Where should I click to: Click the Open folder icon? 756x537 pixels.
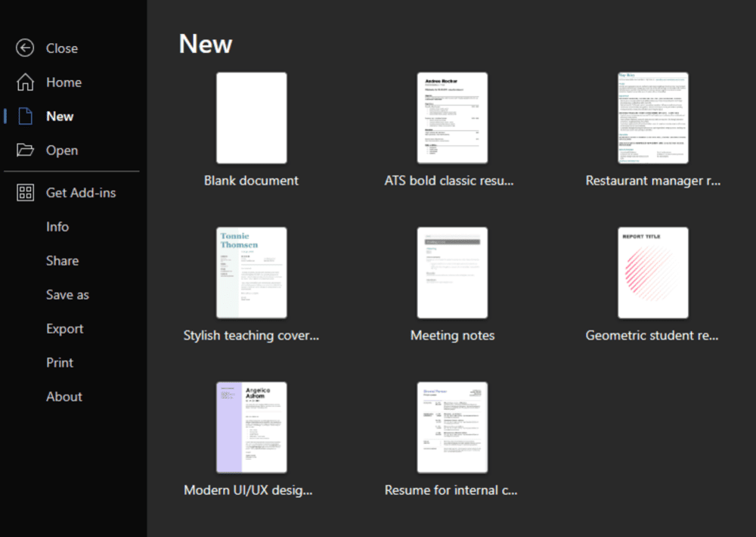pyautogui.click(x=25, y=150)
